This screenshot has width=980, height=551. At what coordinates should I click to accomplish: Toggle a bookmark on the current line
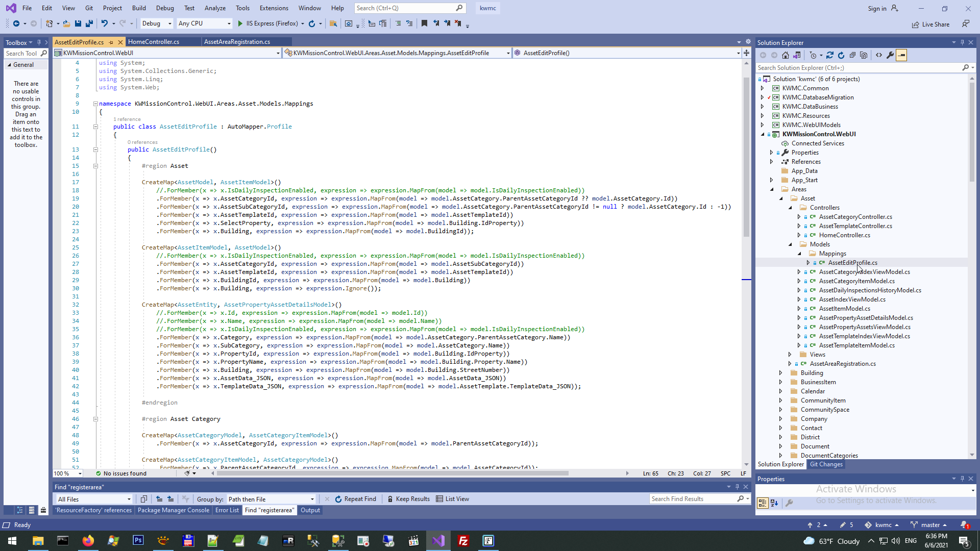[424, 23]
